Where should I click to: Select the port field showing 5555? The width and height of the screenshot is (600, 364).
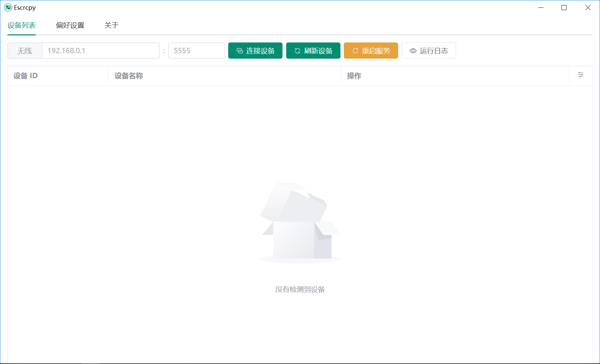click(x=197, y=51)
